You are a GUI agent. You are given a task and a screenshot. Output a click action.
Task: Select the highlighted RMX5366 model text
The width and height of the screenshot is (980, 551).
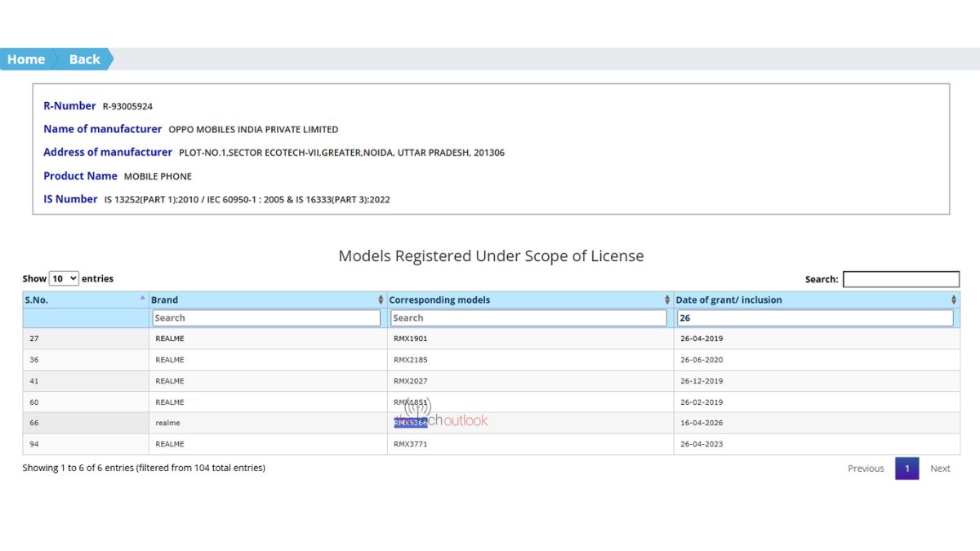(x=410, y=423)
